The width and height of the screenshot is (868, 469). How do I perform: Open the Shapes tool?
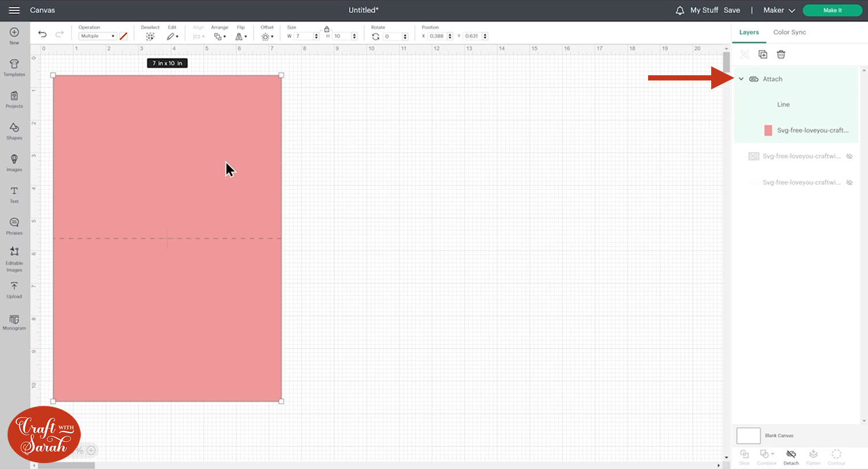(14, 131)
